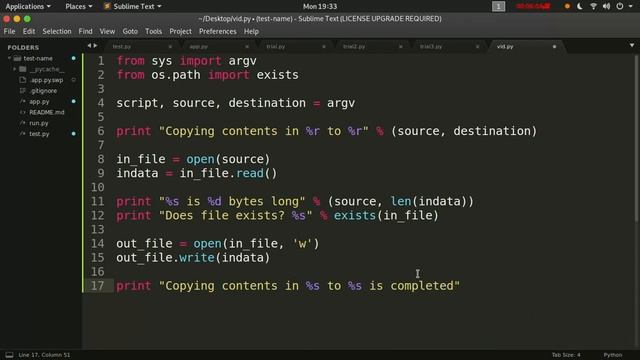The image size is (640, 360).
Task: Switch to the test.py tab
Action: pos(122,47)
